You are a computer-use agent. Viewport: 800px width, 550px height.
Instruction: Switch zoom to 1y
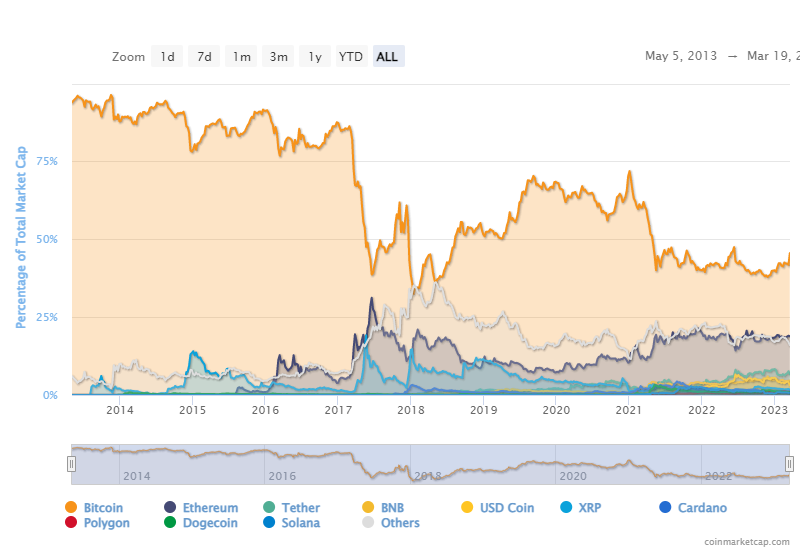(314, 57)
